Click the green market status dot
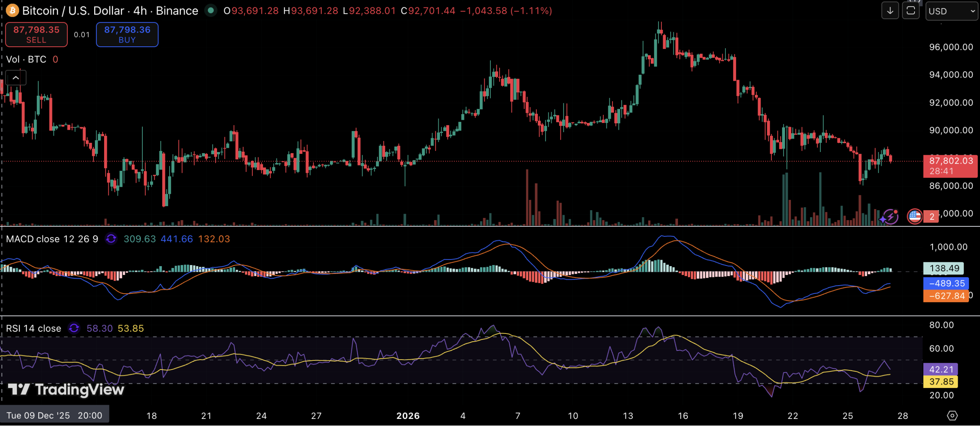 click(211, 10)
